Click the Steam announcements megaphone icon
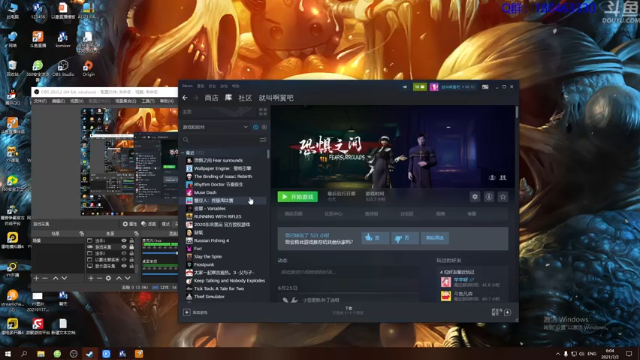 pyautogui.click(x=404, y=87)
